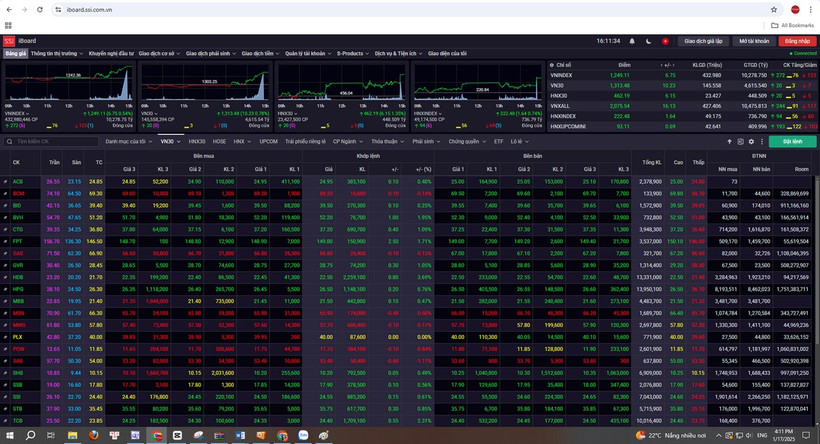Viewport: 820px width, 444px height.
Task: Click the Tìm kiếm CK search field
Action: tap(50, 142)
